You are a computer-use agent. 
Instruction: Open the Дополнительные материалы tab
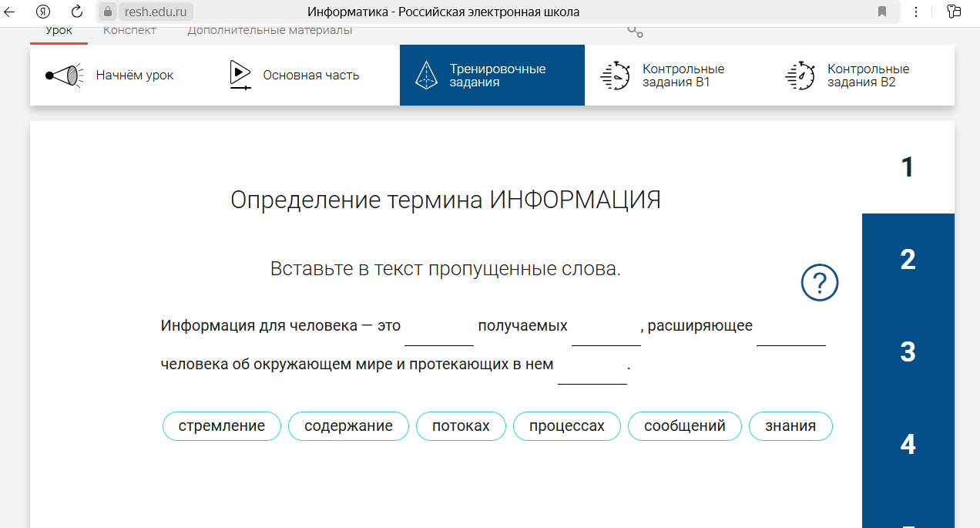[270, 30]
